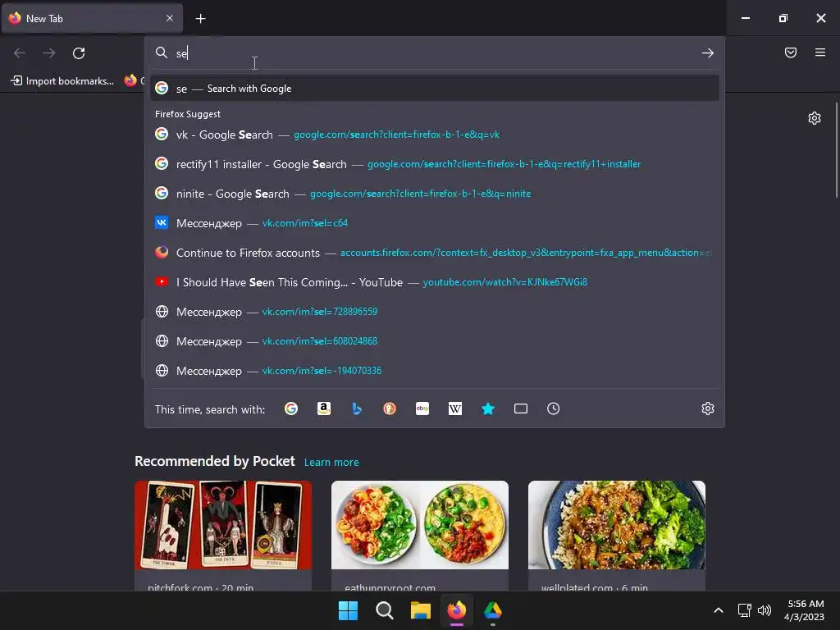
Task: Open the wellplated.com broccoli bowl story
Action: tap(617, 536)
